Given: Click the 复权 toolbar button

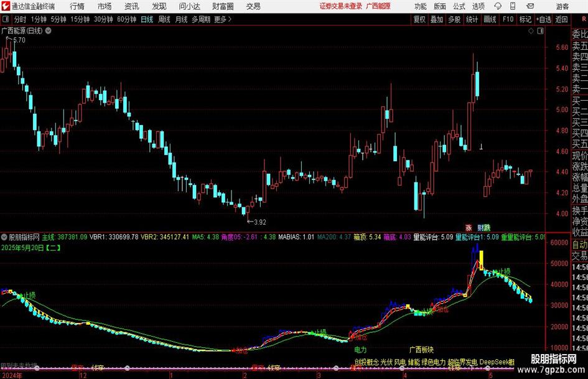Looking at the screenshot, I should (419, 19).
